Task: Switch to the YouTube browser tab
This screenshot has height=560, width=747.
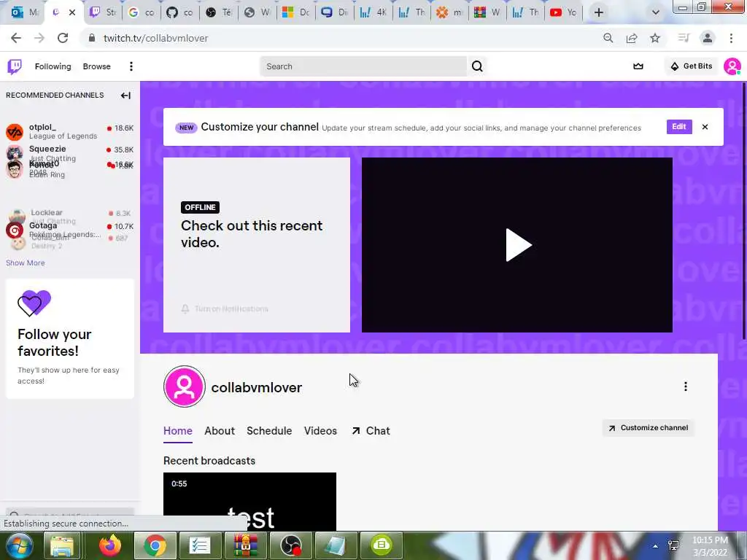Action: [x=562, y=13]
